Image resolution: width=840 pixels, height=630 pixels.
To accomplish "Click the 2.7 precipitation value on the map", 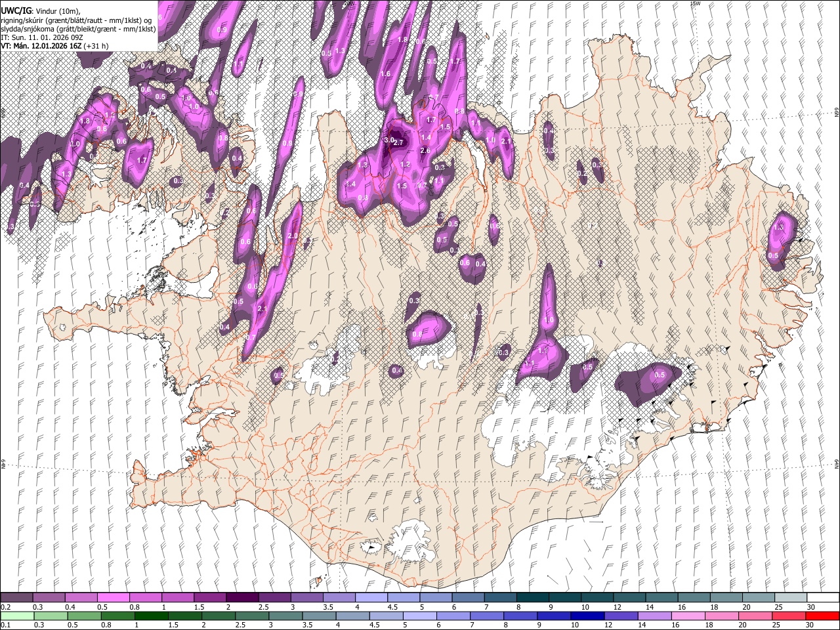I will coord(398,143).
